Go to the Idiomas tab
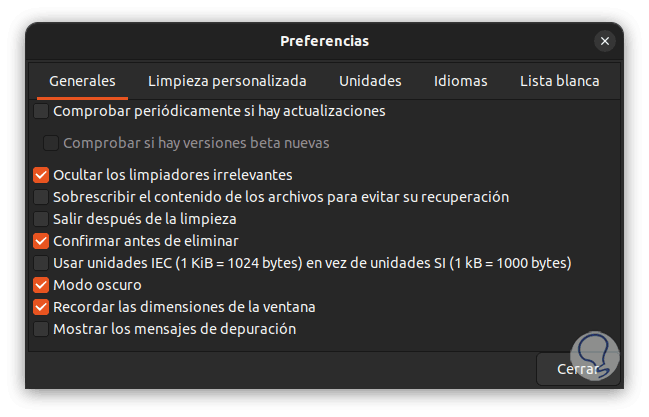The width and height of the screenshot is (649, 417). pos(460,81)
